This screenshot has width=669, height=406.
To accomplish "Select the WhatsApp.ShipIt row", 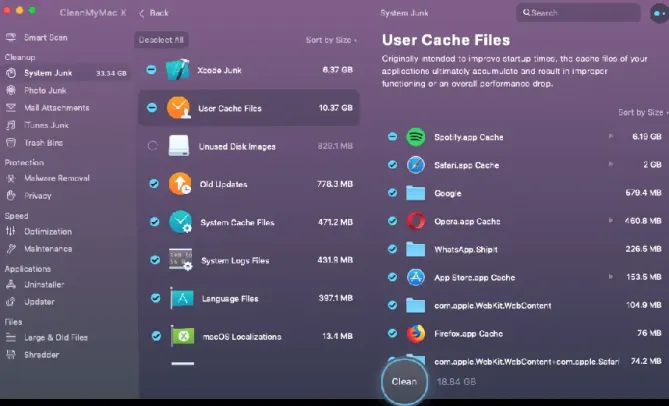I will (525, 249).
